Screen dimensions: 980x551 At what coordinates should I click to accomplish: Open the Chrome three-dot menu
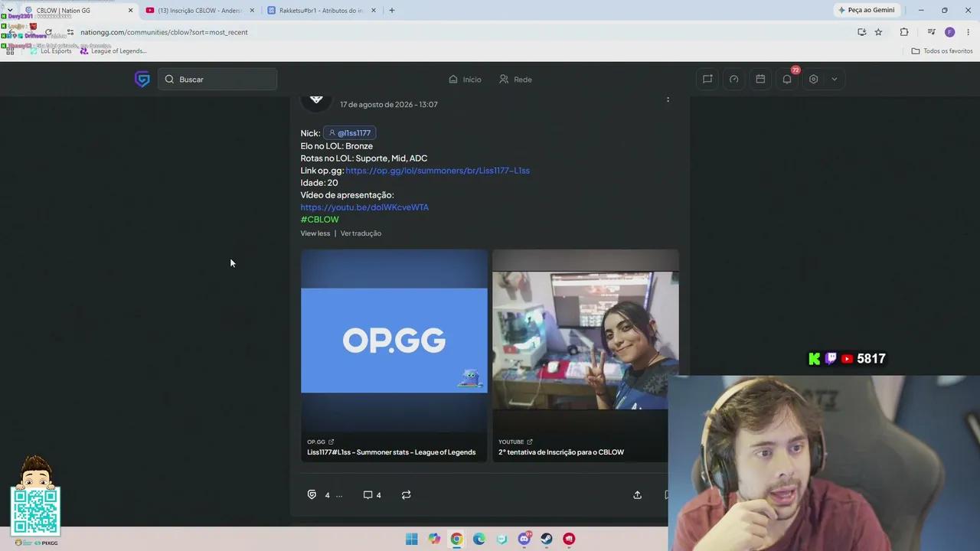coord(969,32)
